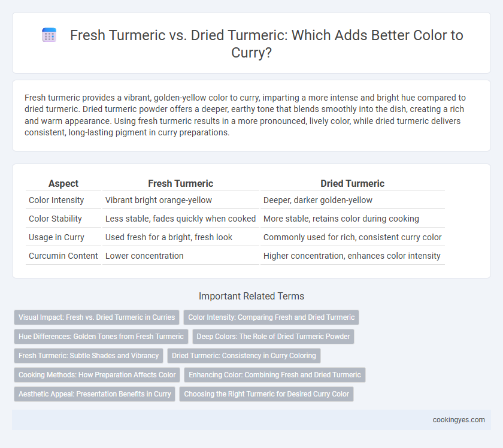Select 'Color Intensity: Comparing Fresh and Dried Turmeric' tag

pyautogui.click(x=271, y=317)
